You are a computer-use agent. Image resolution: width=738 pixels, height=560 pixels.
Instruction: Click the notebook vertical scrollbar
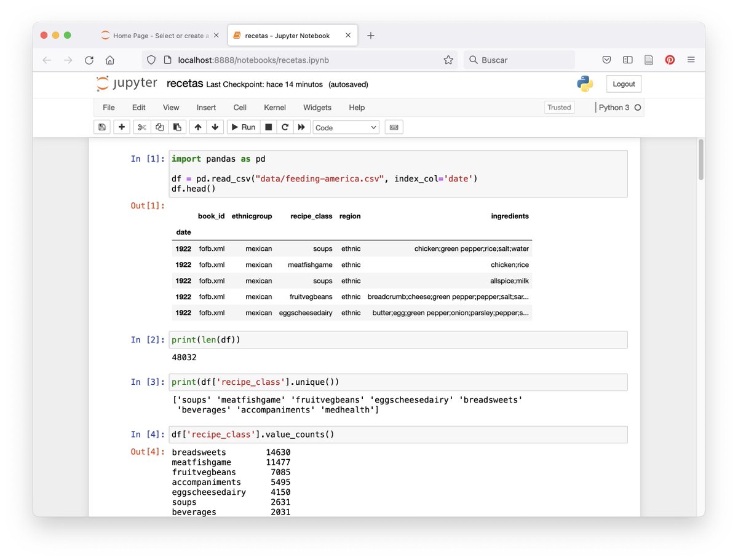[701, 160]
